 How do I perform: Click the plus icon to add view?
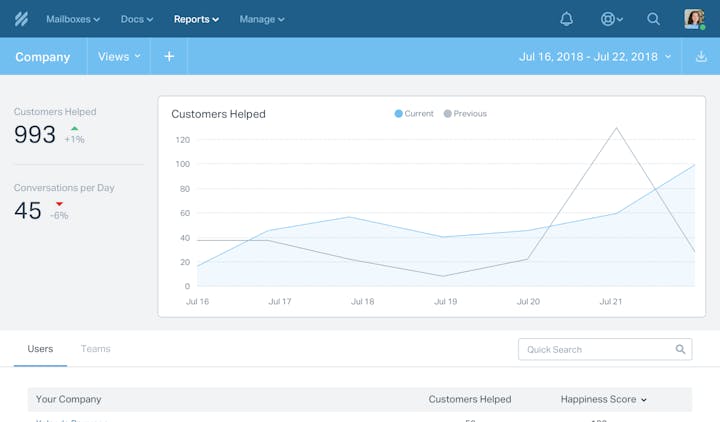169,57
